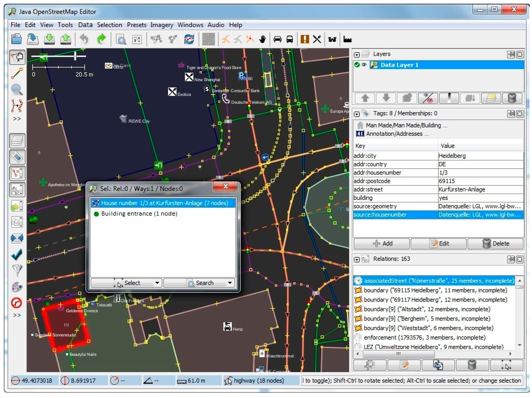The width and height of the screenshot is (532, 398).
Task: Collapse the Relations panel
Action: coord(357,259)
